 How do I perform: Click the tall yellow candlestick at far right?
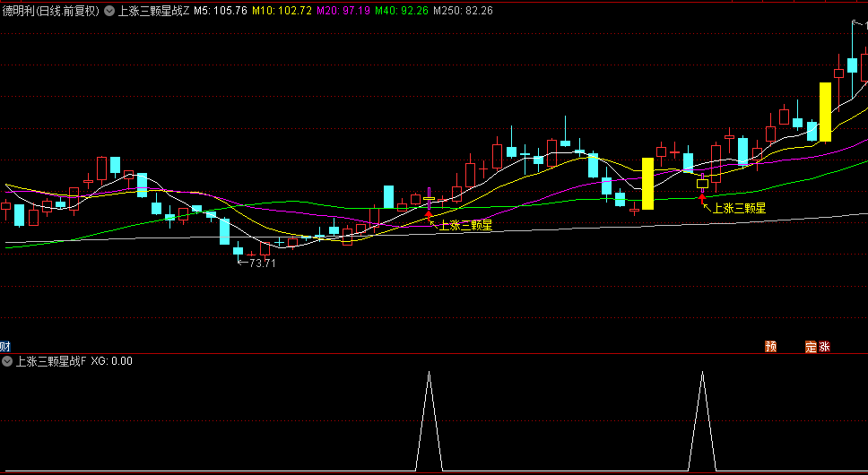825,112
